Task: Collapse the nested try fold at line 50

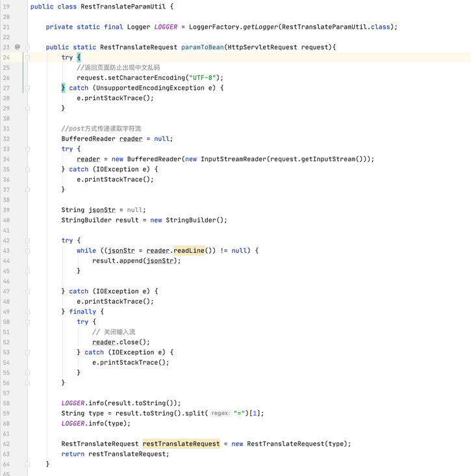Action: point(27,322)
